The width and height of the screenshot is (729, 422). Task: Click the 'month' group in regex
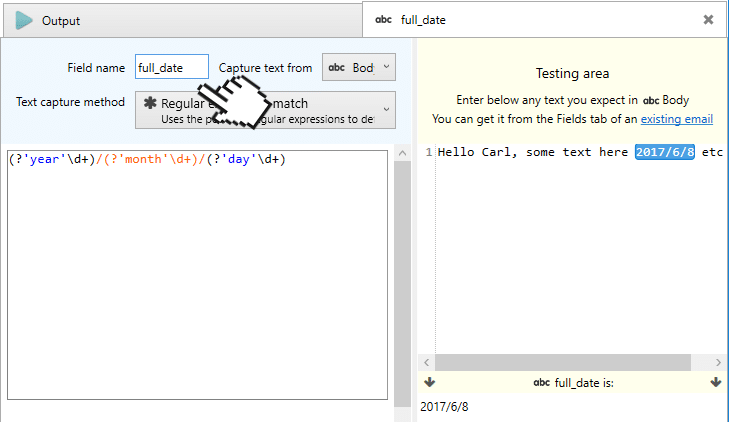[x=149, y=159]
